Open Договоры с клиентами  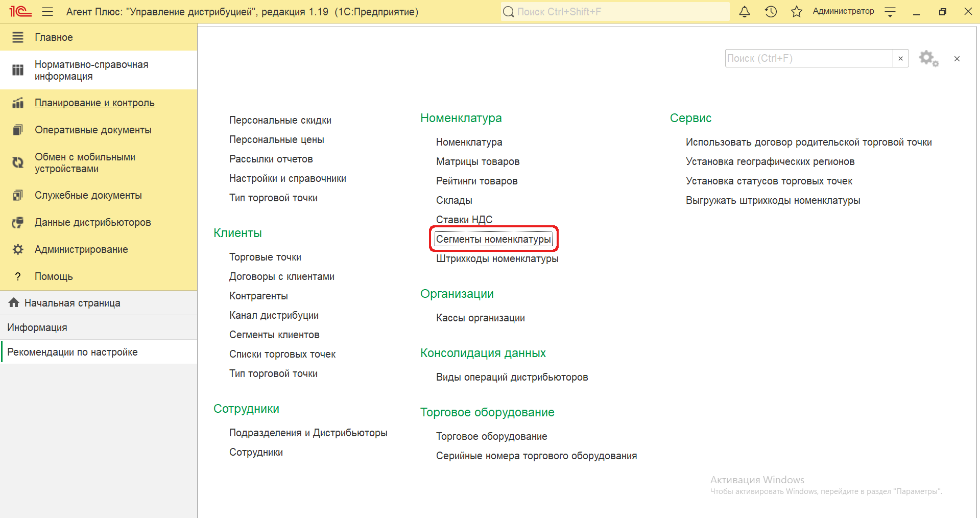click(x=282, y=276)
